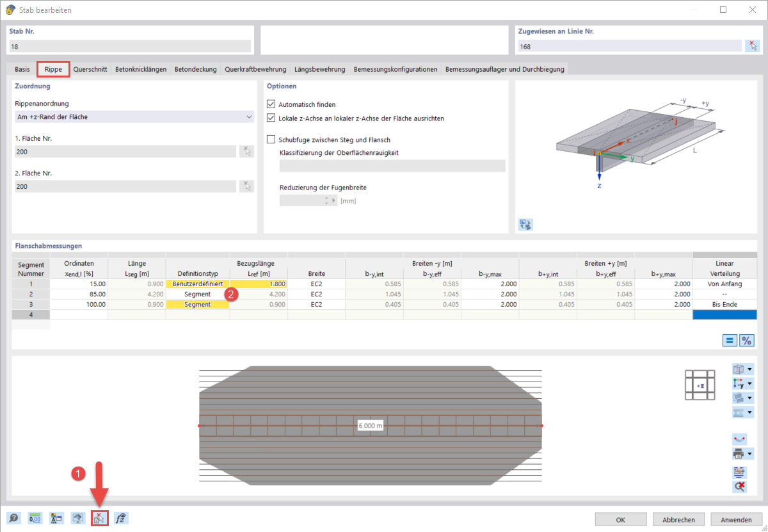Open the help dialog via question mark icon
The image size is (768, 532).
click(x=13, y=518)
